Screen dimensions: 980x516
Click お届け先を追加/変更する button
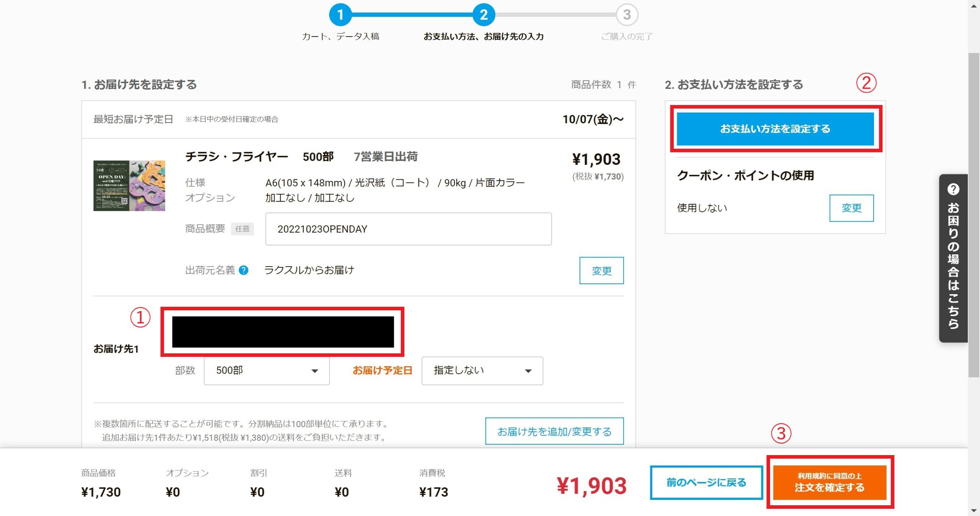click(x=554, y=431)
